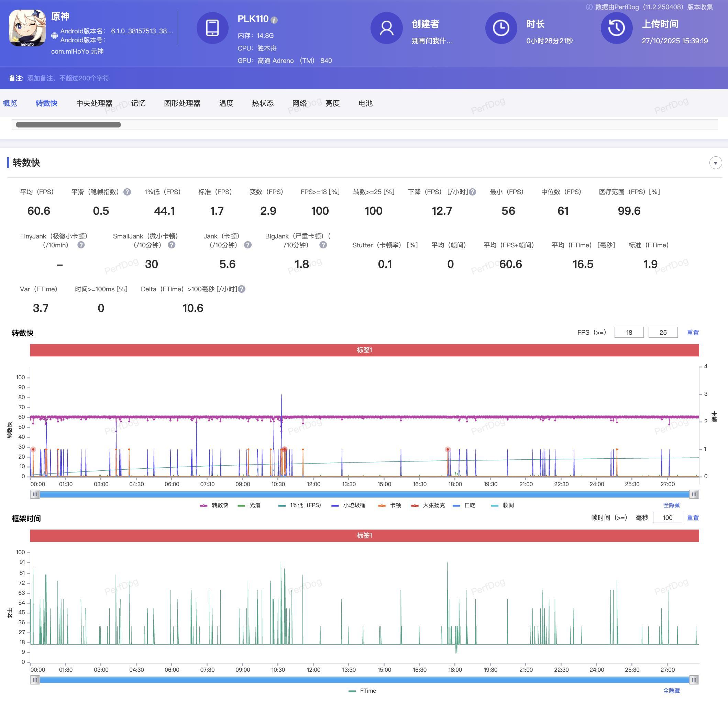728x714 pixels.
Task: Click the help icon next to 下降(FPS)[/小时]
Action: coord(473,192)
